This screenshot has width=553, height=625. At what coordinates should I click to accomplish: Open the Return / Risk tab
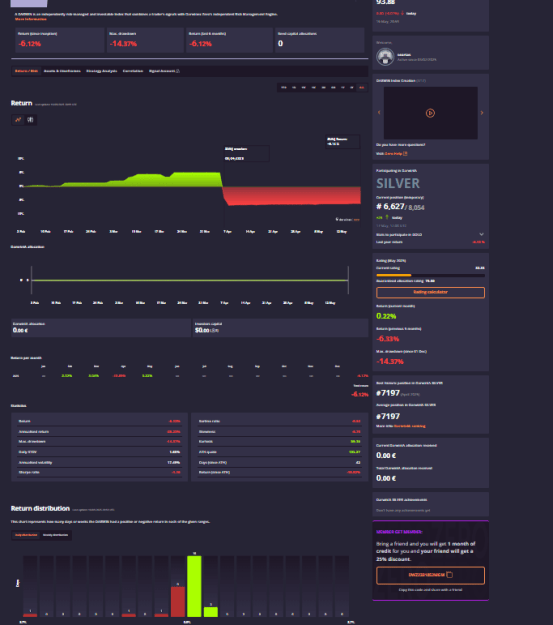pos(26,71)
